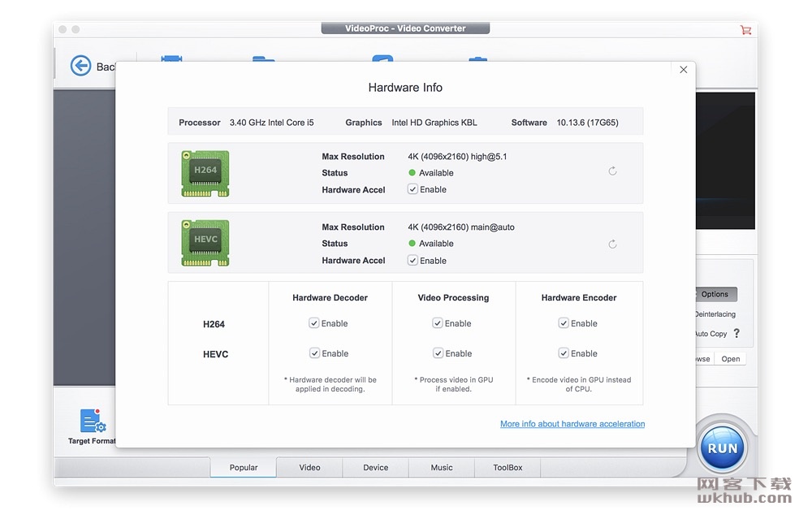Viewport: 812px width, 519px height.
Task: Start conversion with the RUN button
Action: click(722, 448)
